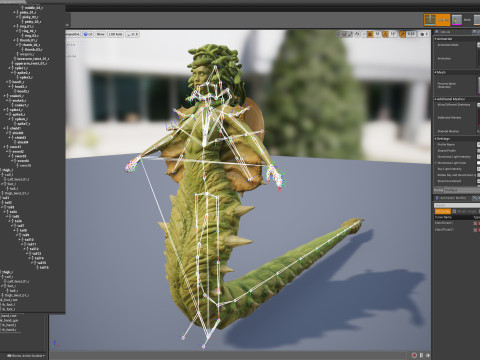
Task: Click the pause button below viewport
Action: coord(421,355)
